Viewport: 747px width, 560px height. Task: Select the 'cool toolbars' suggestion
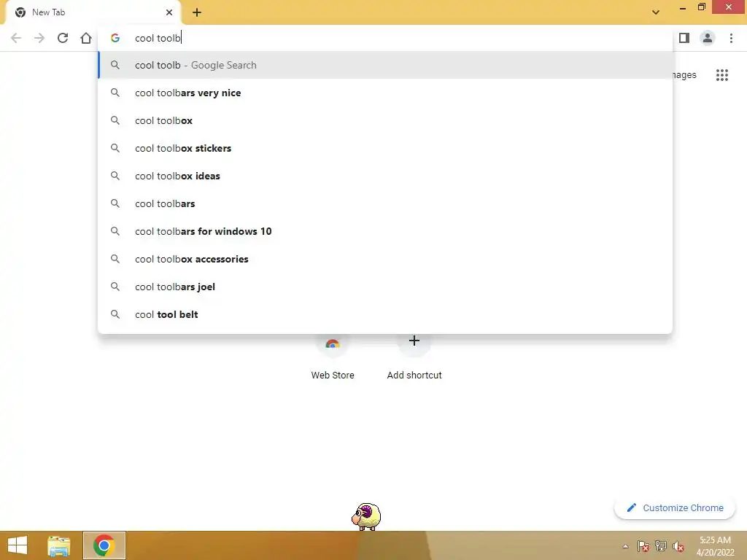[385, 203]
